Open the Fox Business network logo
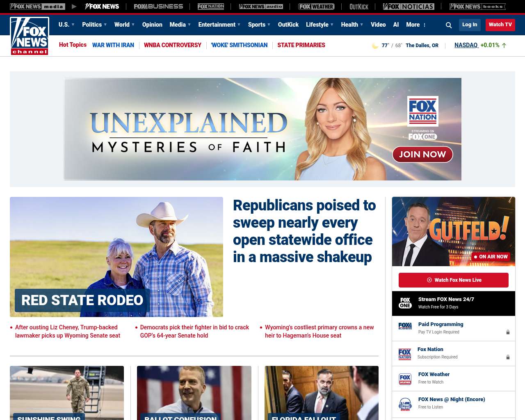Image resolution: width=525 pixels, height=420 pixels. 158,7
